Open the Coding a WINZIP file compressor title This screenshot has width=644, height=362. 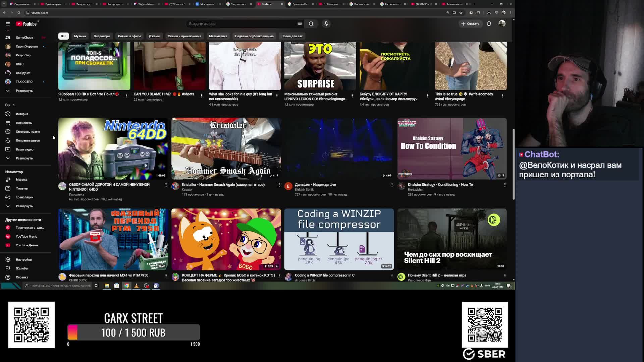tap(324, 275)
